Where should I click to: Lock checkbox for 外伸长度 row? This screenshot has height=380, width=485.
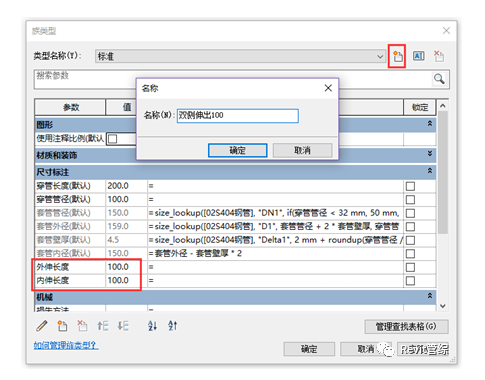410,267
